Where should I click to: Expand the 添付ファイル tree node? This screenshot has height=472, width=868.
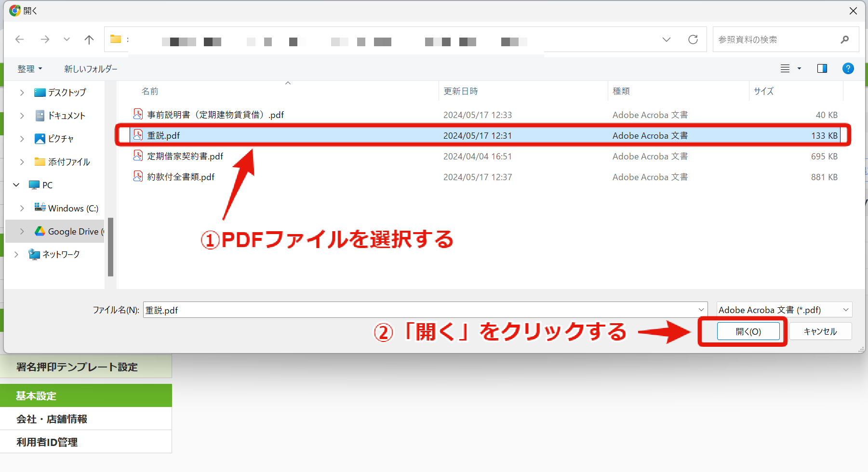click(22, 162)
